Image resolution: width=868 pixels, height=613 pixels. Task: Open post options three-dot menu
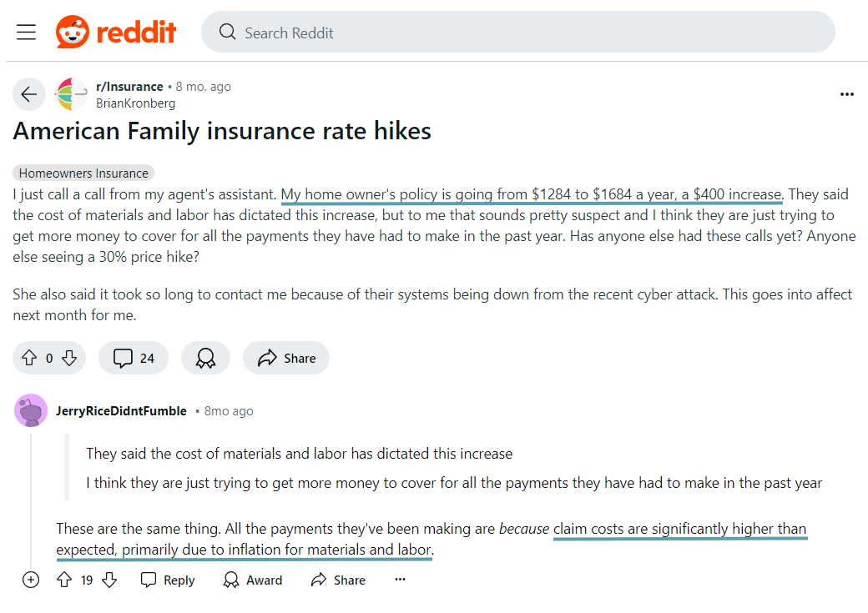tap(846, 94)
